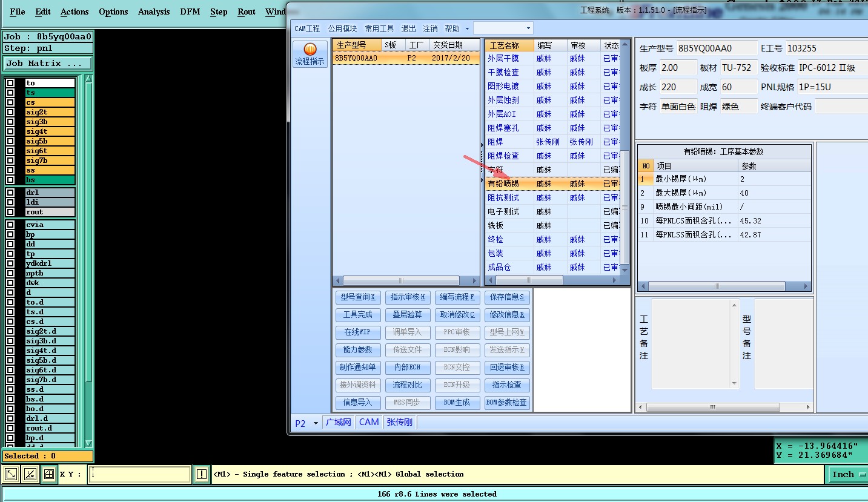The width and height of the screenshot is (868, 502).
Task: Open the CAM工程 menu
Action: click(x=307, y=28)
